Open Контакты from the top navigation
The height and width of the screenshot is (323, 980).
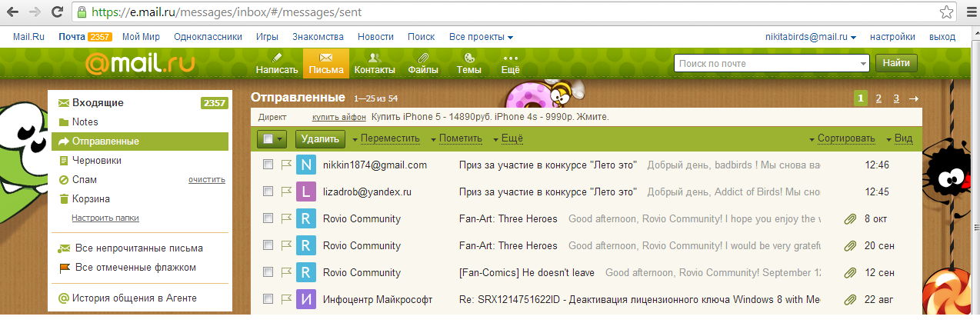click(375, 63)
